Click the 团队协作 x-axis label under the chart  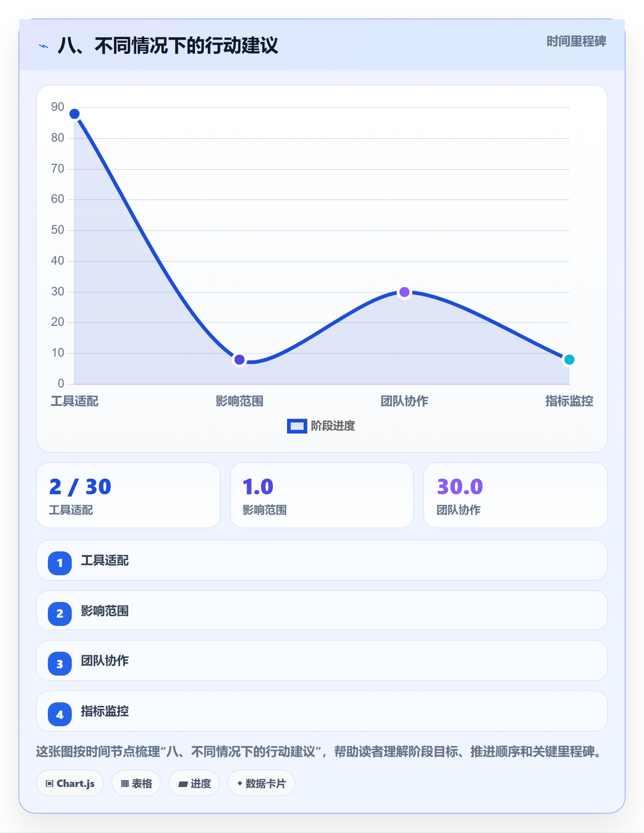404,401
